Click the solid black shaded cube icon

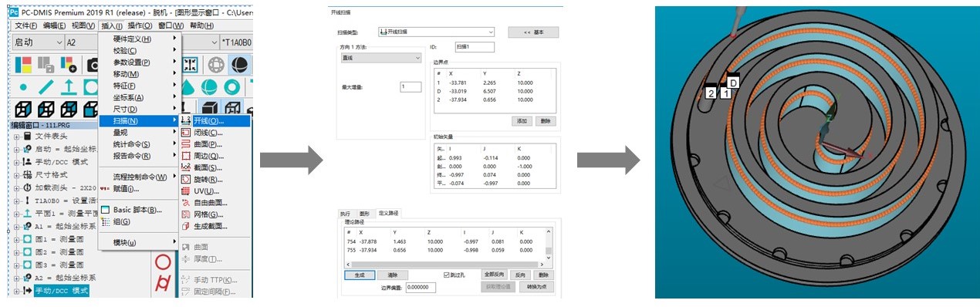point(209,110)
